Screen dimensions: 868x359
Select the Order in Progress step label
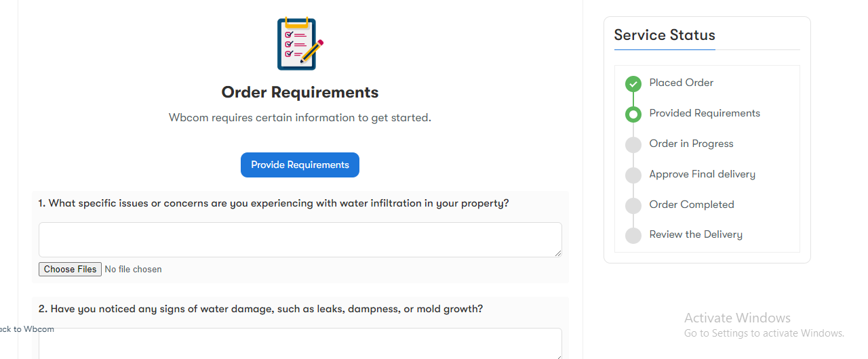692,144
